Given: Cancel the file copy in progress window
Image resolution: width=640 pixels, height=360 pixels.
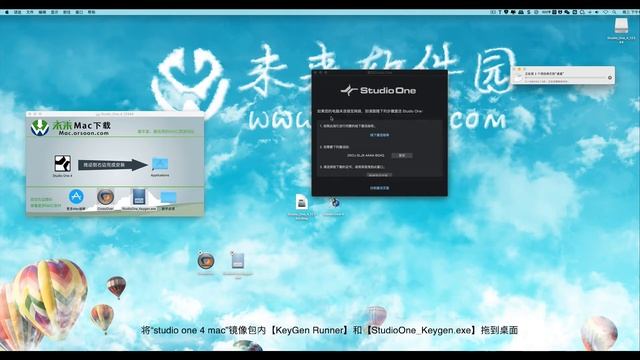Looking at the screenshot, I should [610, 78].
